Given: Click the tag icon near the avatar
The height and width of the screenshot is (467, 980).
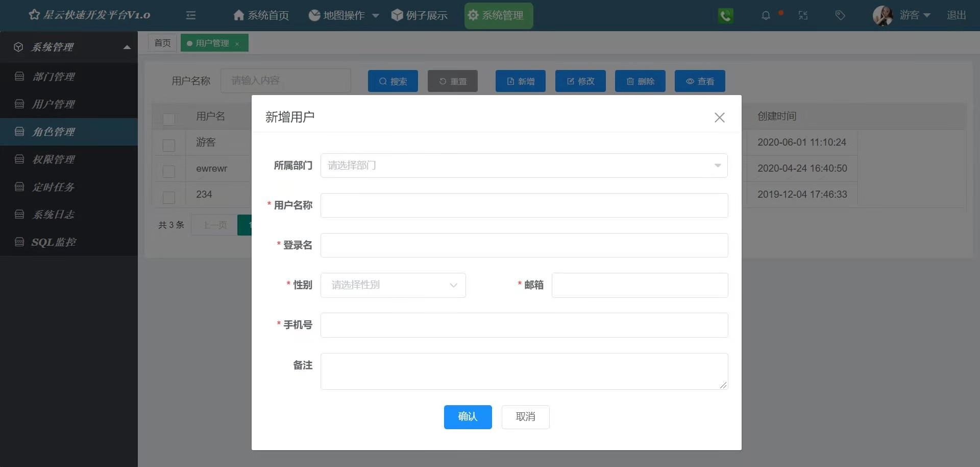Looking at the screenshot, I should [840, 15].
